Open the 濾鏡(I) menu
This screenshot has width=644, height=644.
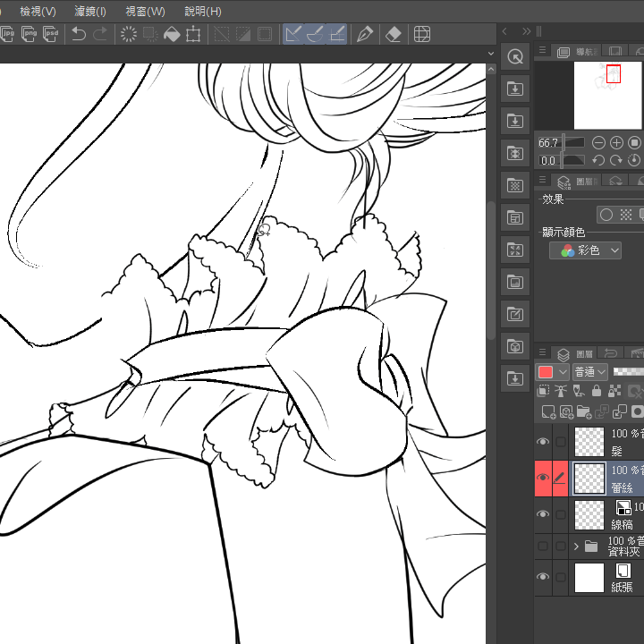tap(90, 11)
